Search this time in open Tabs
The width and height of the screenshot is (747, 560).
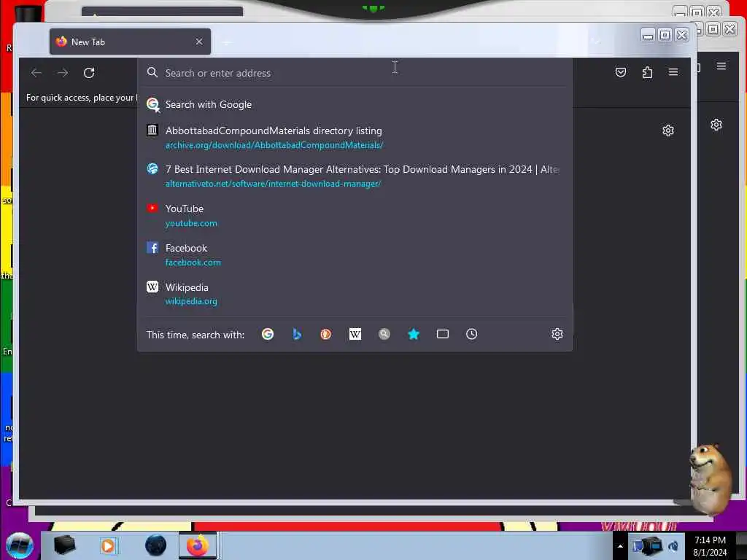point(443,334)
